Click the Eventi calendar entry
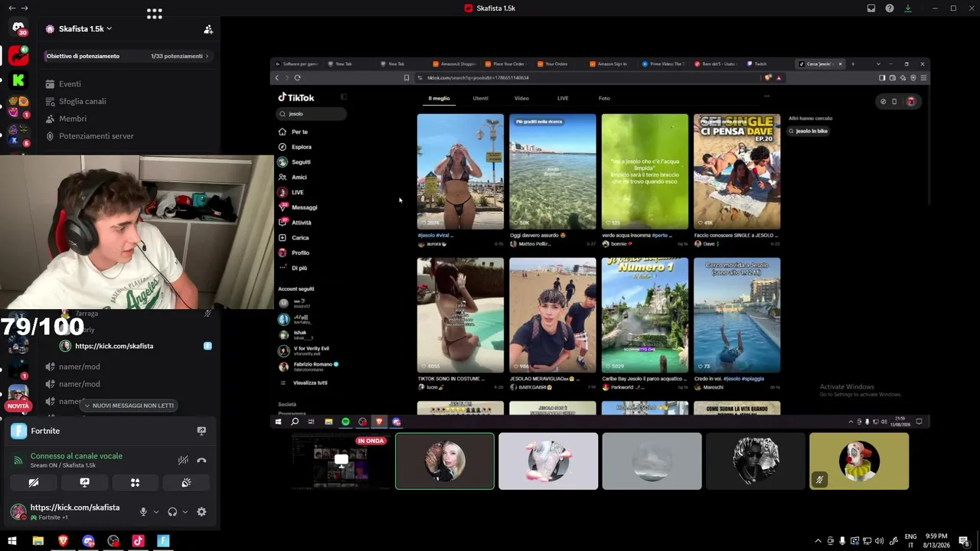Image resolution: width=980 pixels, height=551 pixels. pyautogui.click(x=70, y=84)
